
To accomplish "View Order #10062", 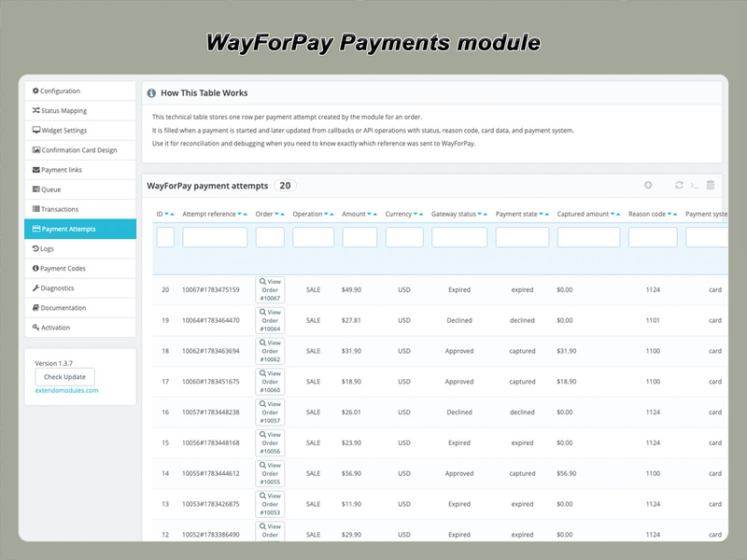I will [270, 351].
